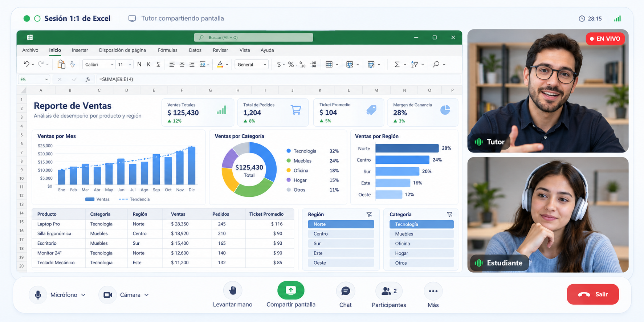Toggle Compartir pantalla button
Screen dimensions: 644x322
(x=291, y=290)
